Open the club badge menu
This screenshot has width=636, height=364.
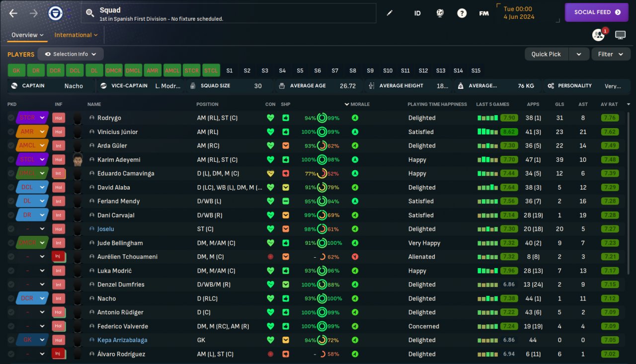[55, 13]
